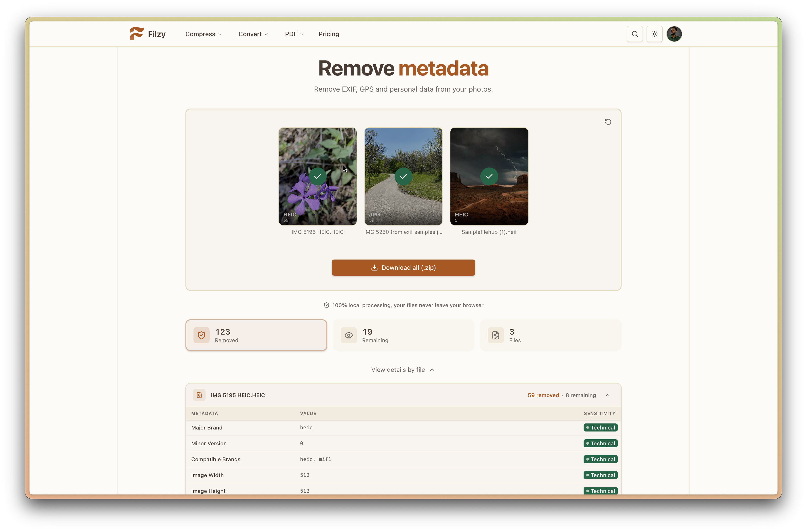Click the file icon beside IMG 5195 HEIC.HEIC
This screenshot has height=532, width=807.
[x=199, y=395]
